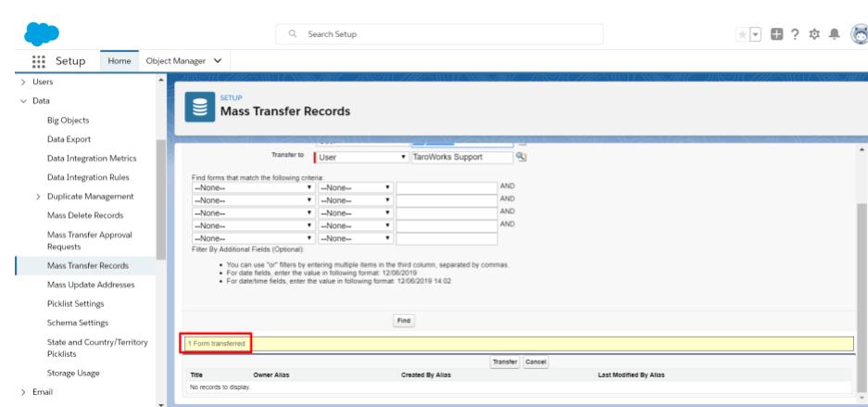Open the first criteria field dropdown
This screenshot has width=868, height=407.
[254, 187]
